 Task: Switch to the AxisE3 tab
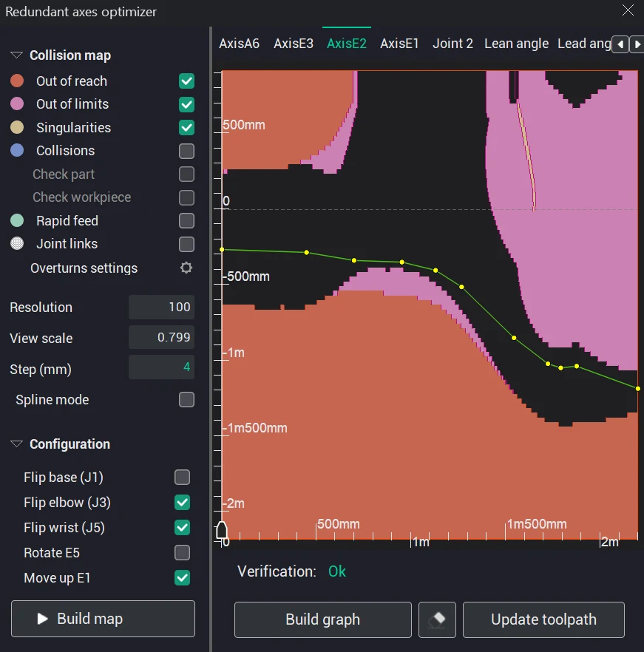294,43
